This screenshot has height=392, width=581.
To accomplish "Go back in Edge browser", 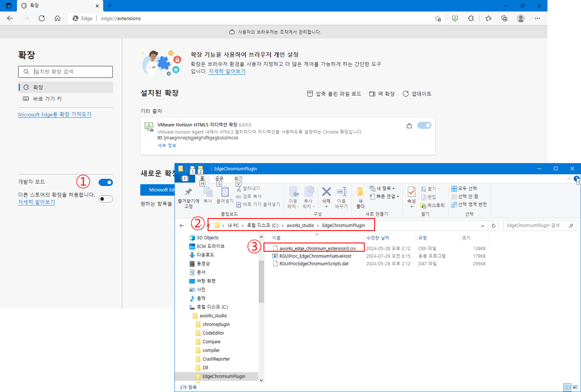I will (10, 18).
